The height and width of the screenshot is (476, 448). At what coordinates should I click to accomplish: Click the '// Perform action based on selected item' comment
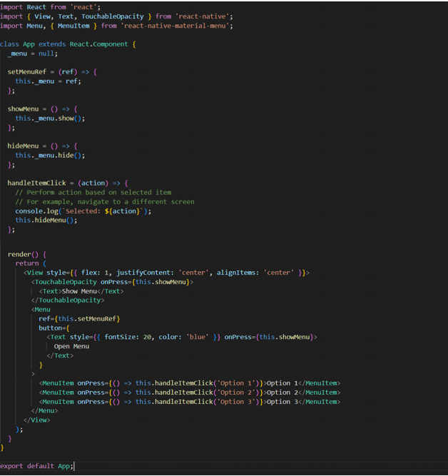(x=93, y=192)
